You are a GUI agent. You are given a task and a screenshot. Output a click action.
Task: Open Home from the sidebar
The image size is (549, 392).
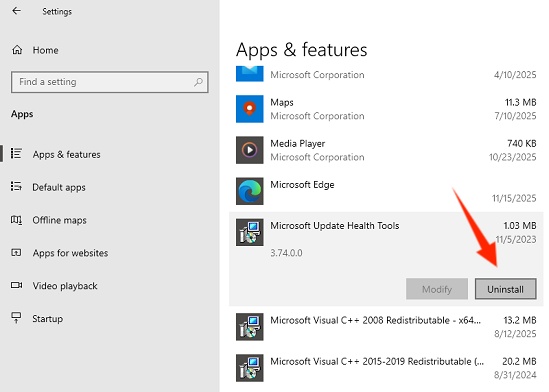click(x=46, y=50)
